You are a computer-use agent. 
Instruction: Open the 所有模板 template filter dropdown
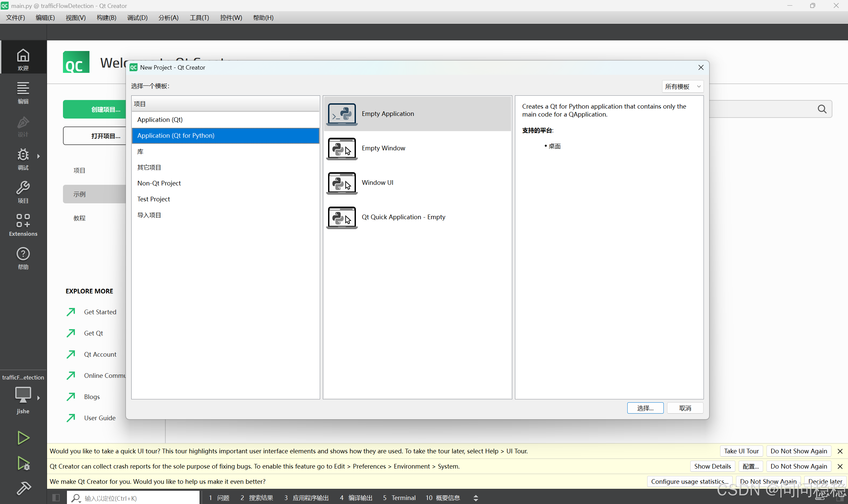[682, 87]
